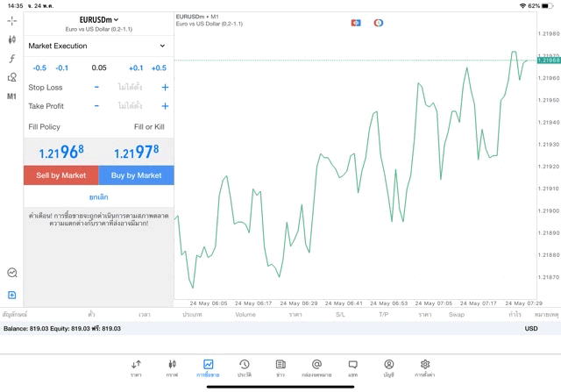Tap the 1.21978 buy price
Image resolution: width=561 pixels, height=392 pixels.
(137, 152)
